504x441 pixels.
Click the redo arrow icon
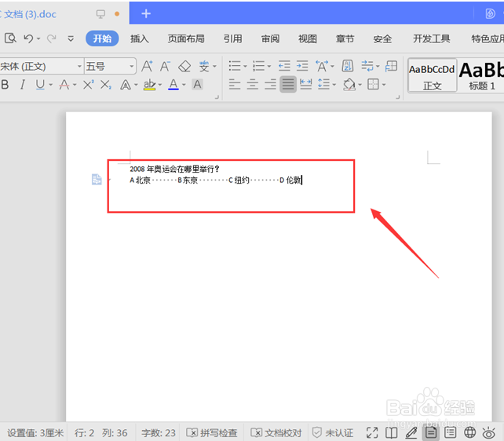[52, 38]
